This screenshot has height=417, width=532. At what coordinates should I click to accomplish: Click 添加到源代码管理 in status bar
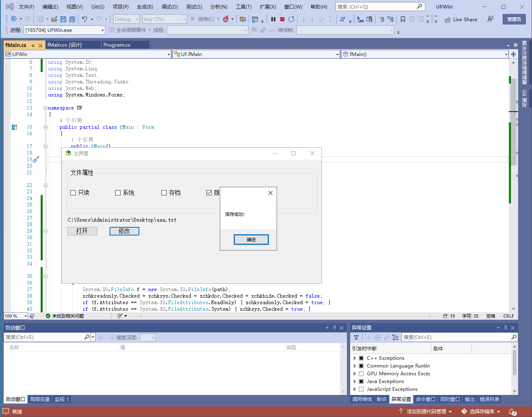pos(425,411)
